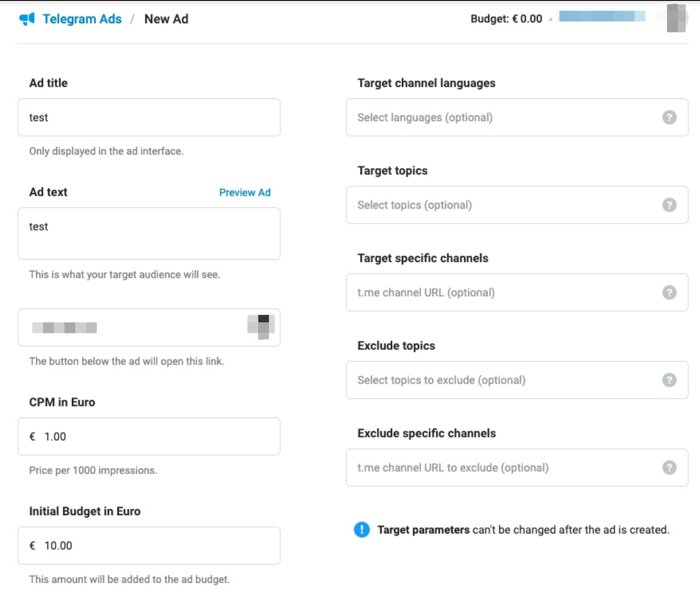Focus the Ad text area
Viewport: 700px width, 591px height.
[149, 233]
